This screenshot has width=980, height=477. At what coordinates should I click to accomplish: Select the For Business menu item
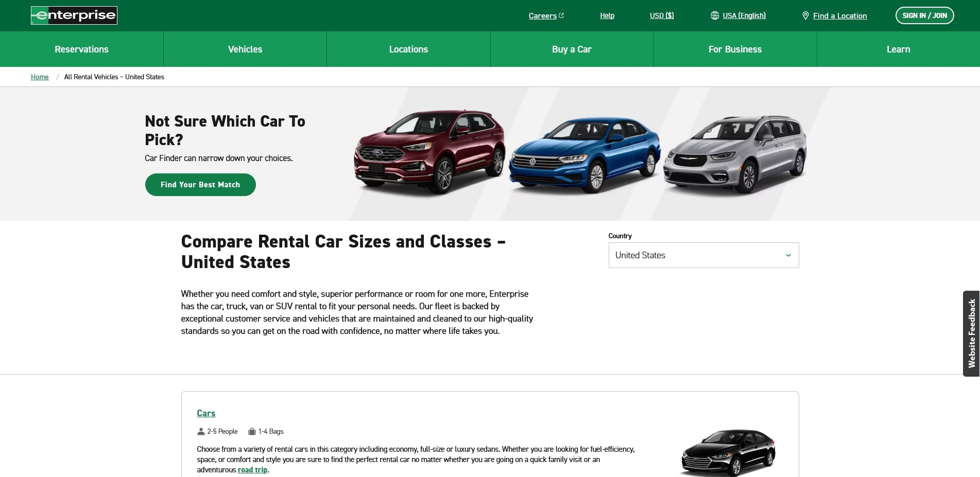coord(735,49)
